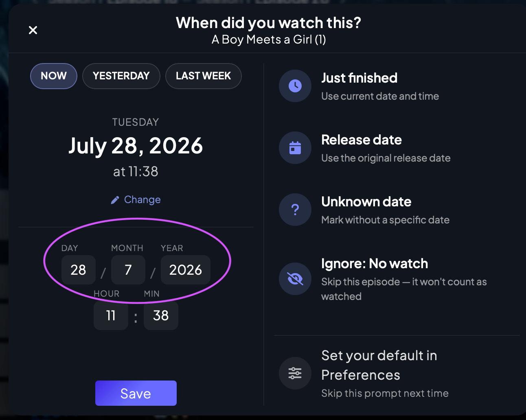Select the YESTERDAY preset
526x420 pixels.
121,76
